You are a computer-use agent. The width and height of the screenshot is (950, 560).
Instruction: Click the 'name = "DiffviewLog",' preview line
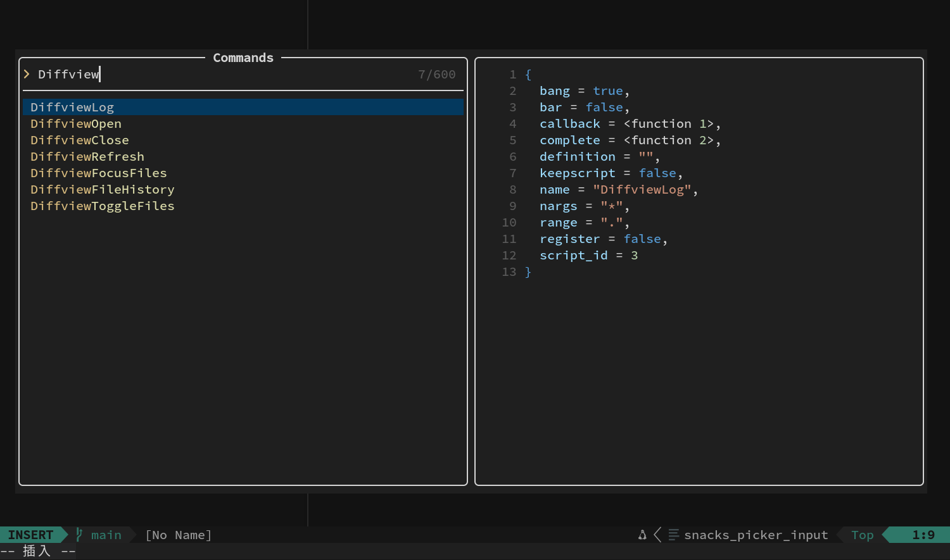click(x=619, y=189)
